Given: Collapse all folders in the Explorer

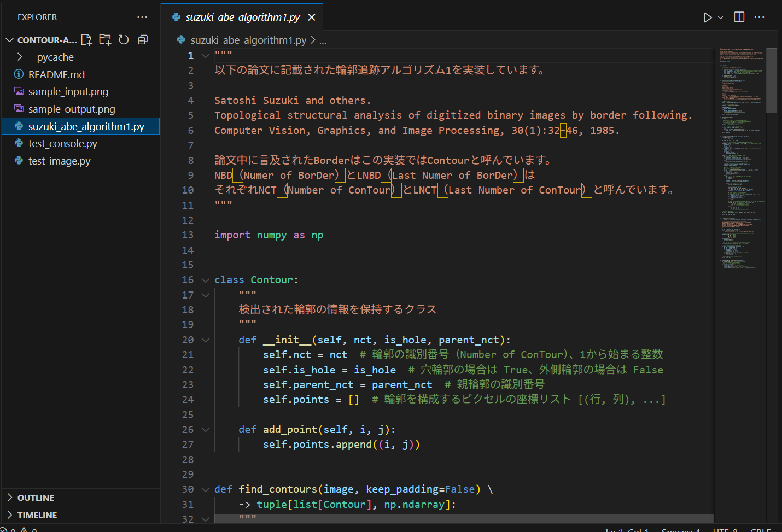Looking at the screenshot, I should pyautogui.click(x=142, y=39).
